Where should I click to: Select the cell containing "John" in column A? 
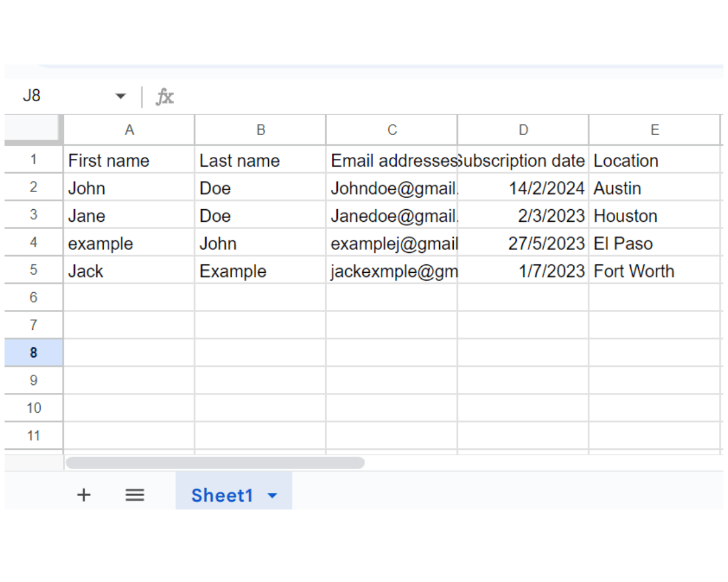pos(129,187)
